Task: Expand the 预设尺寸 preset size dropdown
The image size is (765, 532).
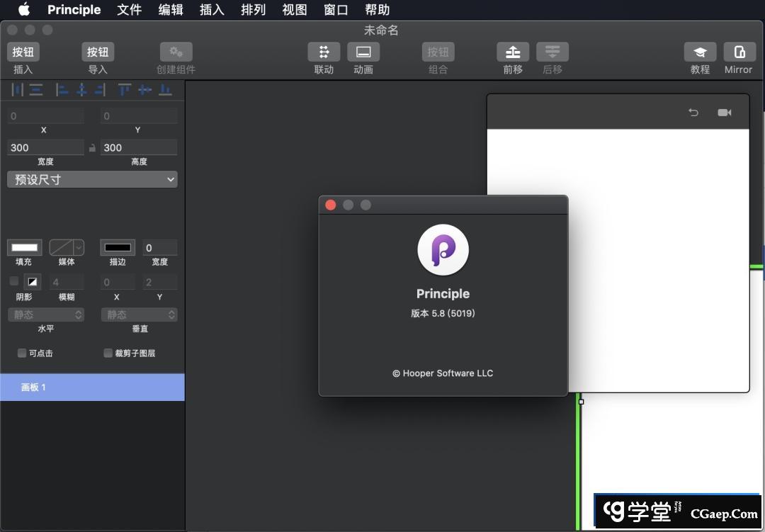Action: (92, 179)
